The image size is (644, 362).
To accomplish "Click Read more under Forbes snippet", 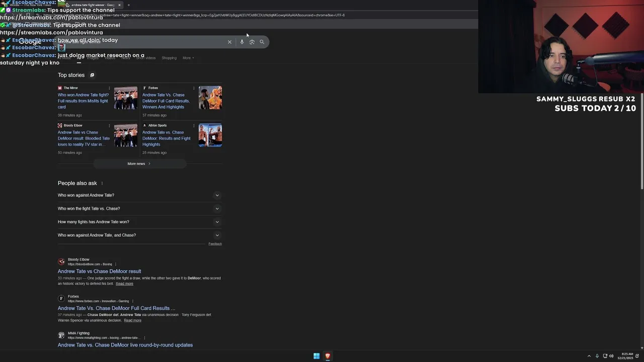I will (x=132, y=320).
